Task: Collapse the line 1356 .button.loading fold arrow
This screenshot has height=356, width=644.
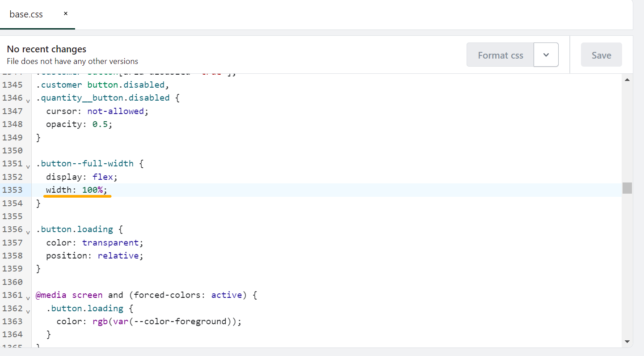Action: [x=28, y=232]
